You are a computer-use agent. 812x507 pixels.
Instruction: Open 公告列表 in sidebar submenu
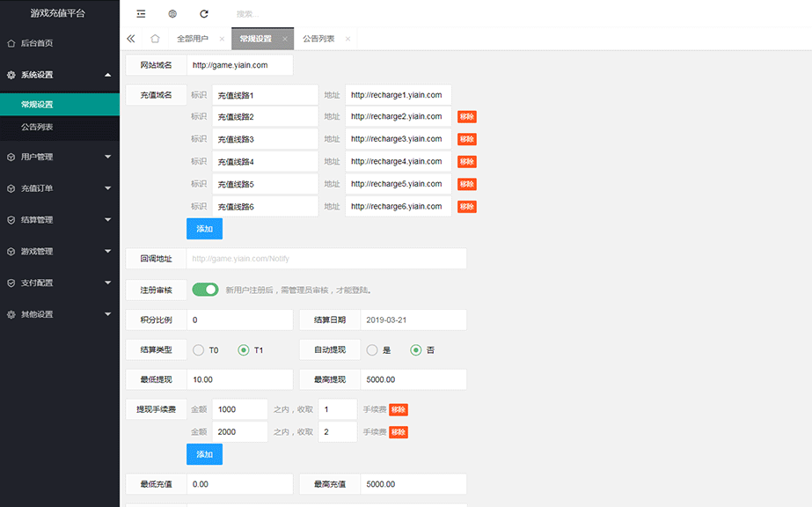pyautogui.click(x=37, y=127)
